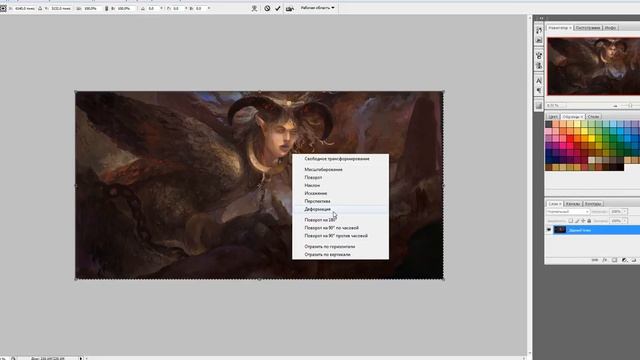The image size is (640, 360).
Task: Pick the Поворот transform option
Action: pos(313,178)
